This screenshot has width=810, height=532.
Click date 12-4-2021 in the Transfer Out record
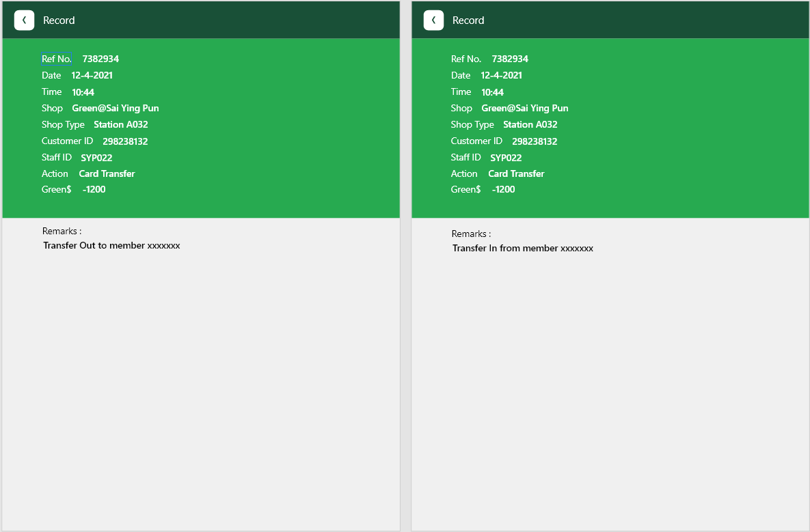click(x=92, y=75)
